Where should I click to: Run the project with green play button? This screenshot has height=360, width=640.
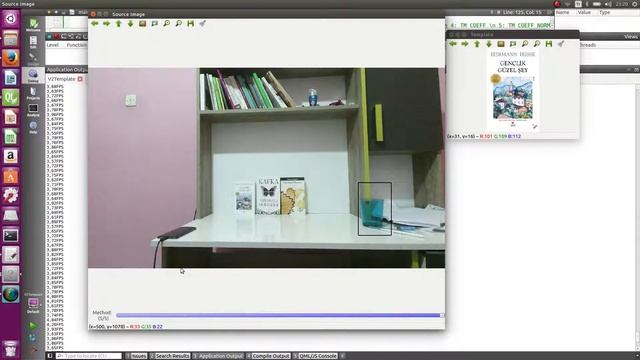click(33, 326)
